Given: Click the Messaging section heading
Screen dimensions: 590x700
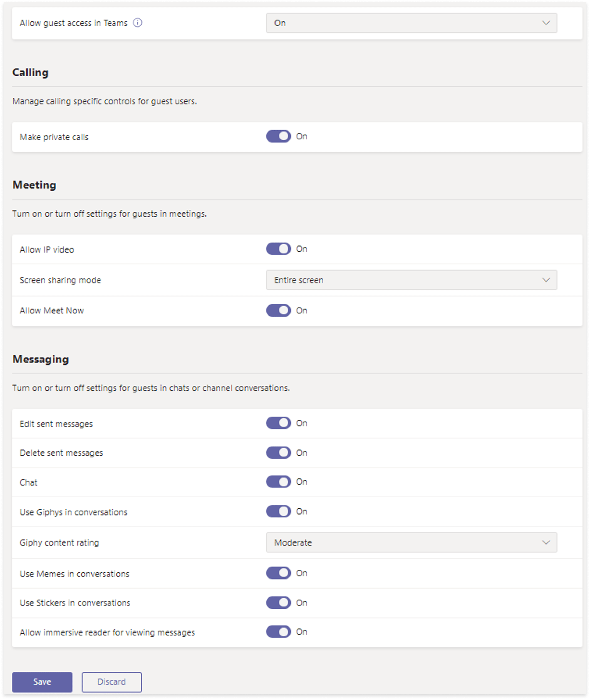Looking at the screenshot, I should [40, 359].
